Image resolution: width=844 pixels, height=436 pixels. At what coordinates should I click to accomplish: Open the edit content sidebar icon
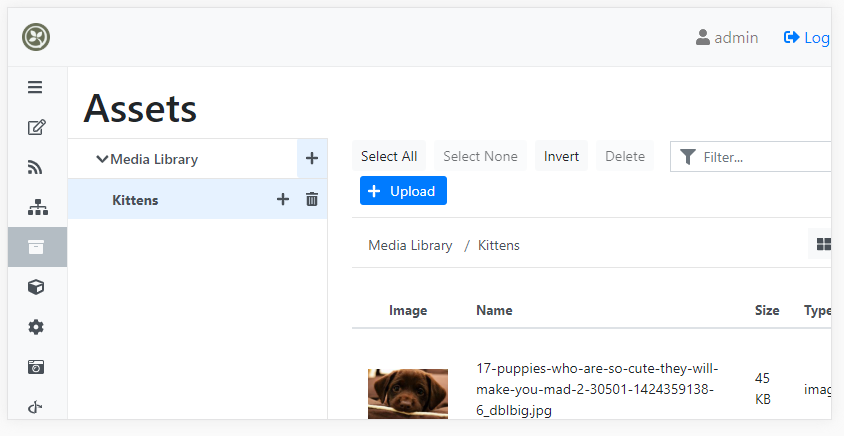point(36,127)
